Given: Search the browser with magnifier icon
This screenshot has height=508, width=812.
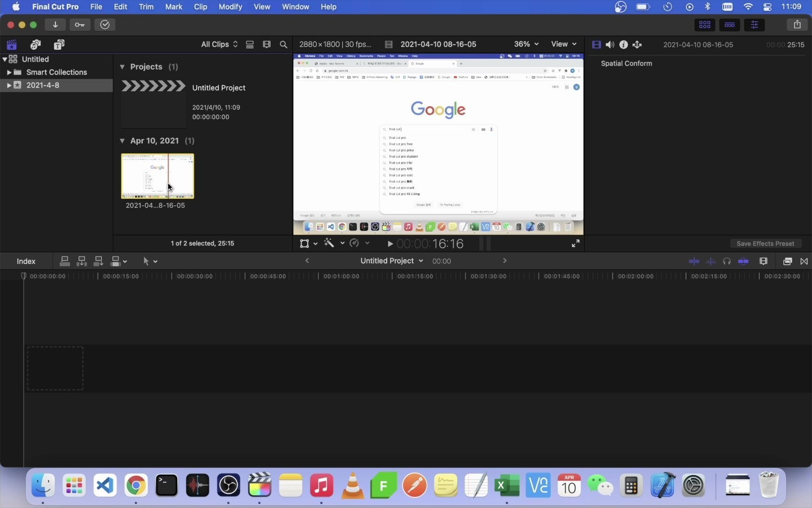Looking at the screenshot, I should tap(283, 45).
